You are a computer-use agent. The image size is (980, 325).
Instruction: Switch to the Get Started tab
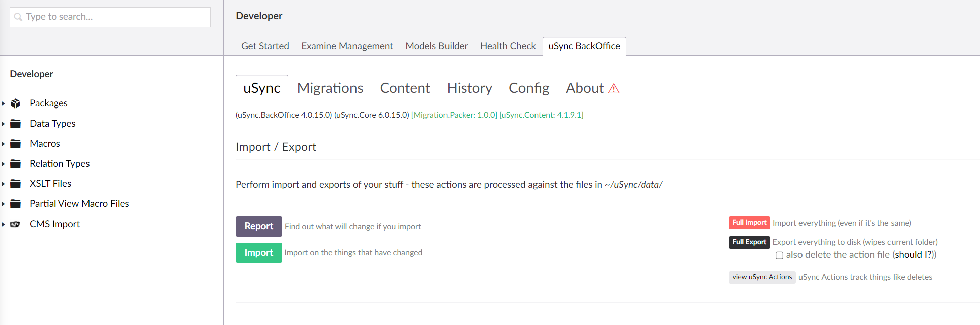(265, 46)
